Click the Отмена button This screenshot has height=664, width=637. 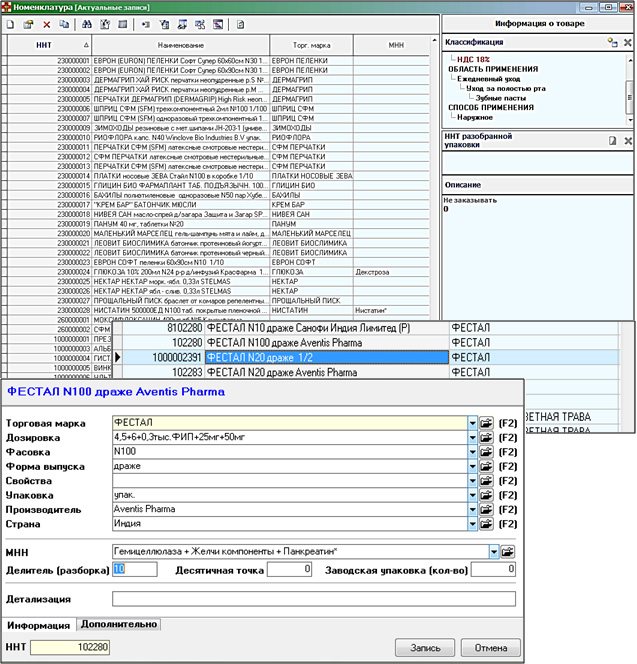click(x=490, y=647)
